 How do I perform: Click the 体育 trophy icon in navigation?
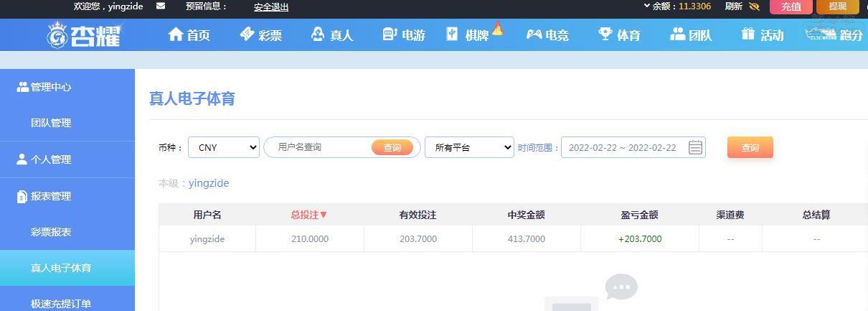(605, 34)
